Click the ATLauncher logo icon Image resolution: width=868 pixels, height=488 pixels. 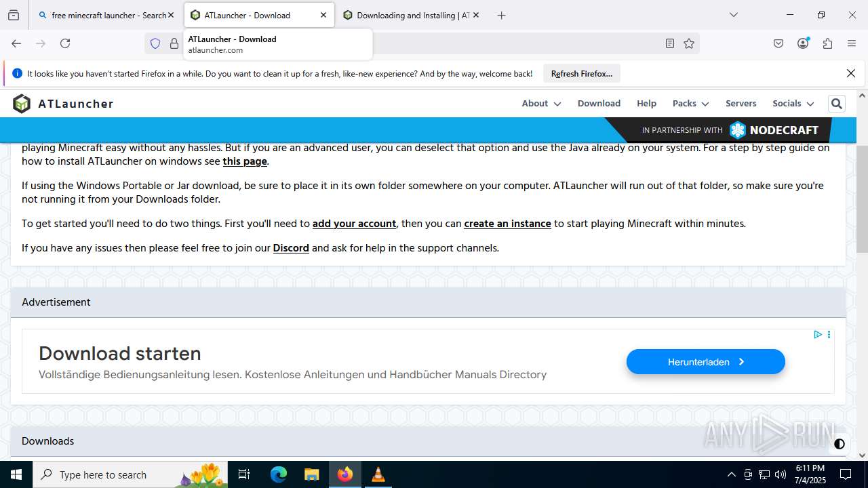pyautogui.click(x=22, y=104)
